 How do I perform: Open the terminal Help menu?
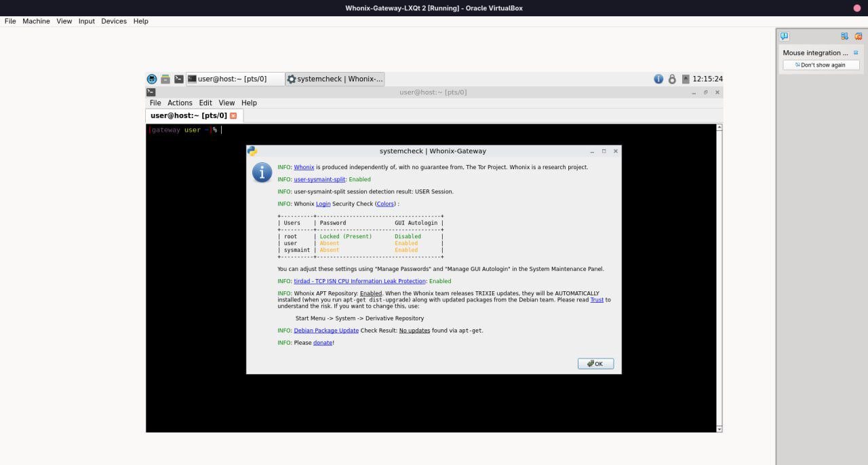point(249,103)
